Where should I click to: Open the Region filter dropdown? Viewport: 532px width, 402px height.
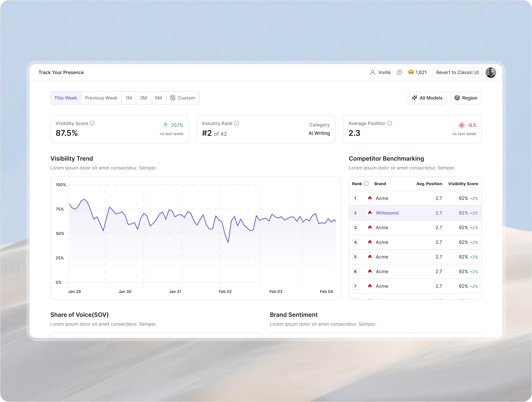466,98
